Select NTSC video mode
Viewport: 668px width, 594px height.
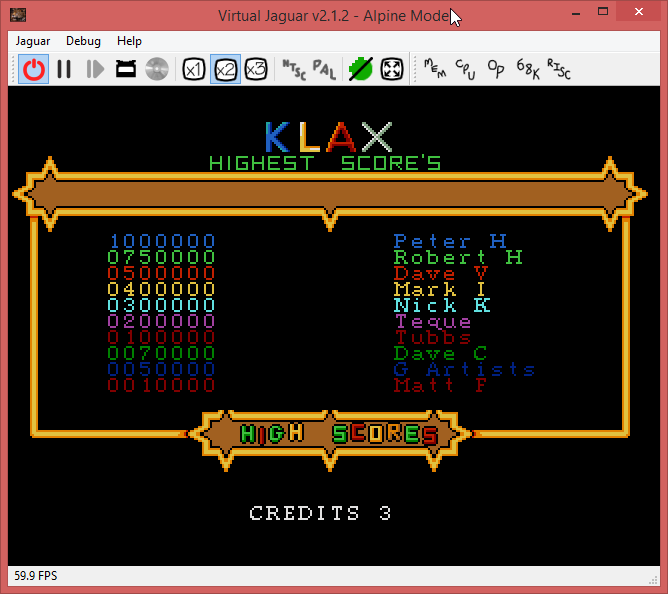[x=294, y=69]
